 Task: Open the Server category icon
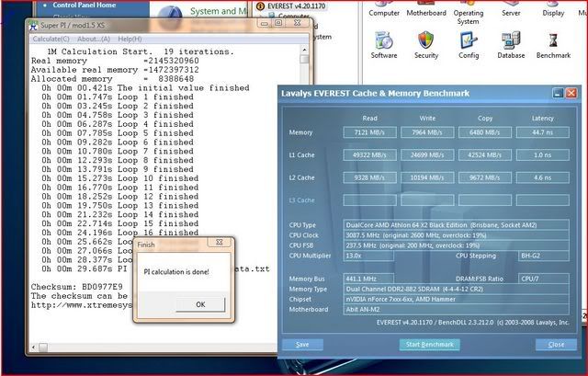(x=511, y=13)
